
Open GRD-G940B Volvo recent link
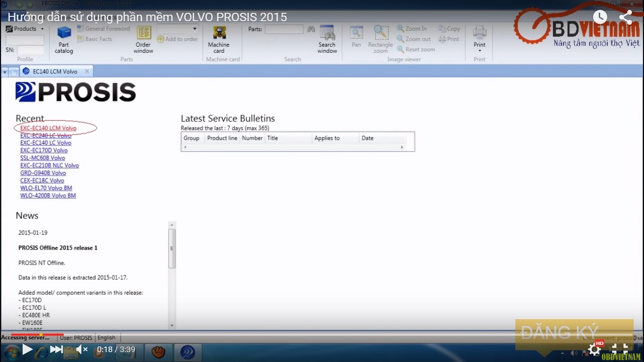click(x=43, y=173)
